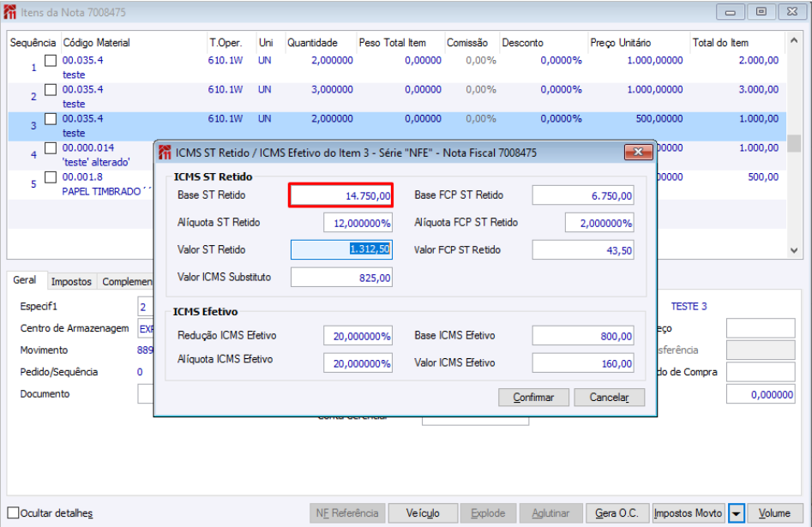Screen dimensions: 812x527
Task: Click the Valor ICMS Efetivo field
Action: point(583,363)
